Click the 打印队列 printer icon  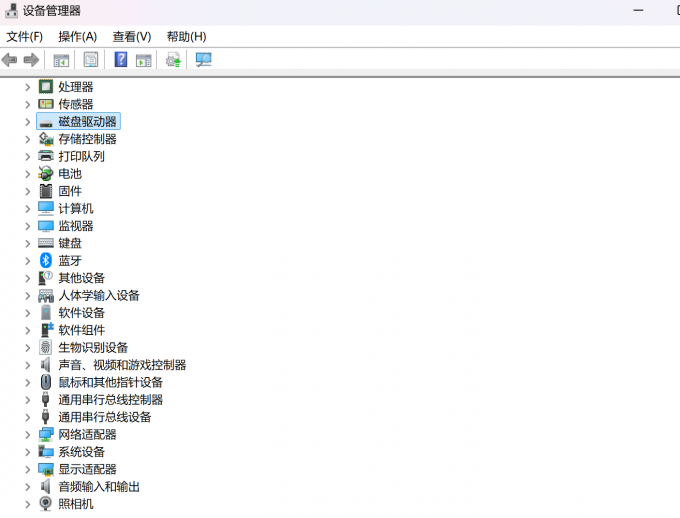(x=46, y=156)
